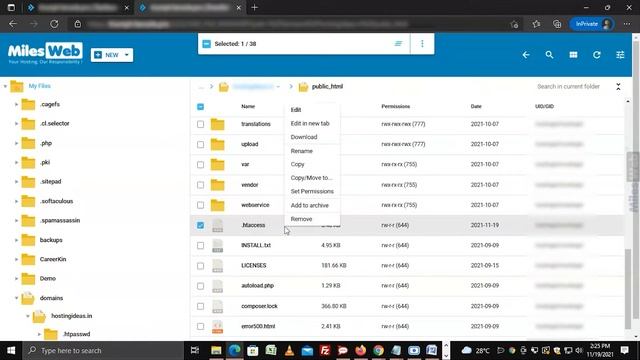Check the translations folder checkbox

pyautogui.click(x=200, y=124)
